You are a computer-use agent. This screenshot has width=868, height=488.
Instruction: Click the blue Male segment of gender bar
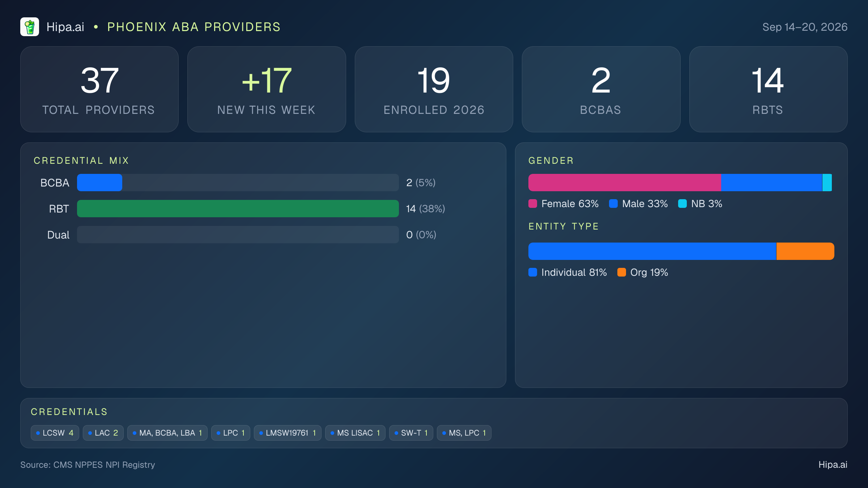771,183
